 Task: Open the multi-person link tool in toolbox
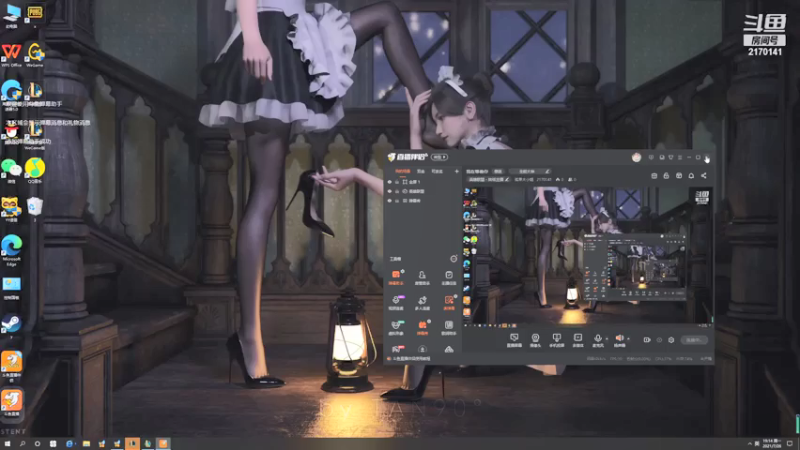point(422,303)
